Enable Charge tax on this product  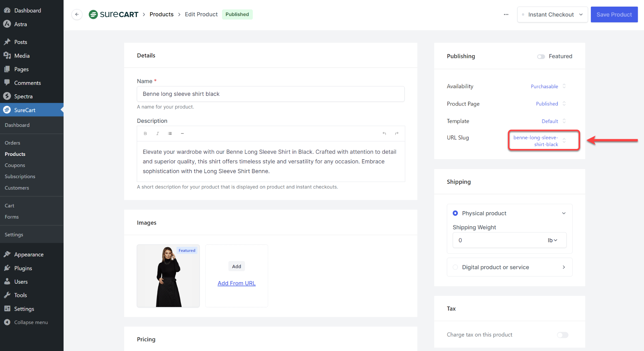563,335
